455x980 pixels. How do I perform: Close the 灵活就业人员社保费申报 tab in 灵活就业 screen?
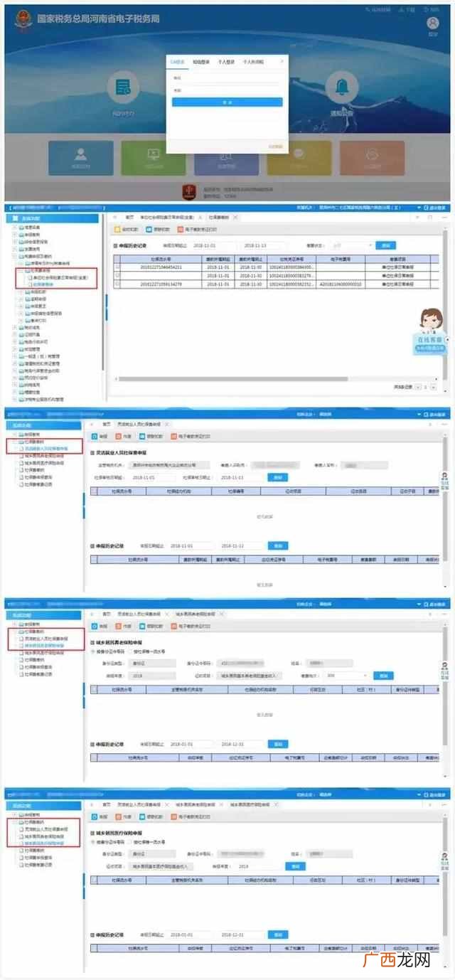click(168, 423)
